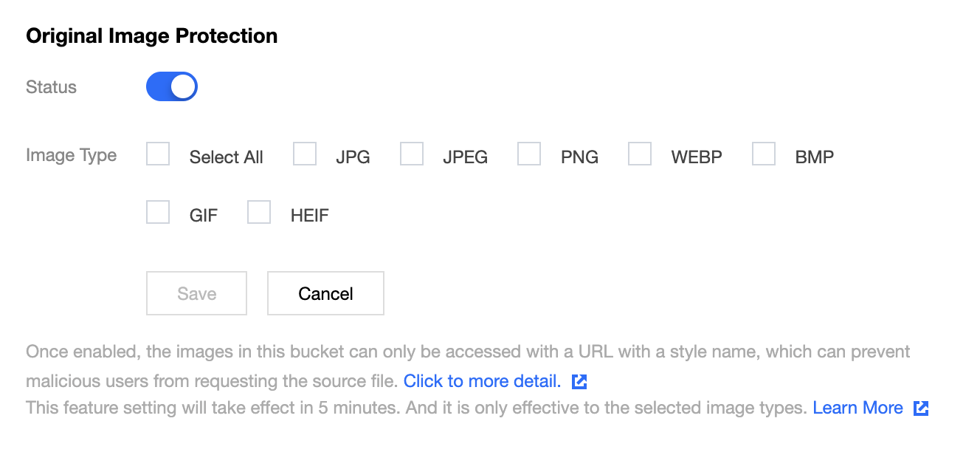Tick the GIF image type checkbox
Image resolution: width=980 pixels, height=455 pixels.
pos(158,213)
